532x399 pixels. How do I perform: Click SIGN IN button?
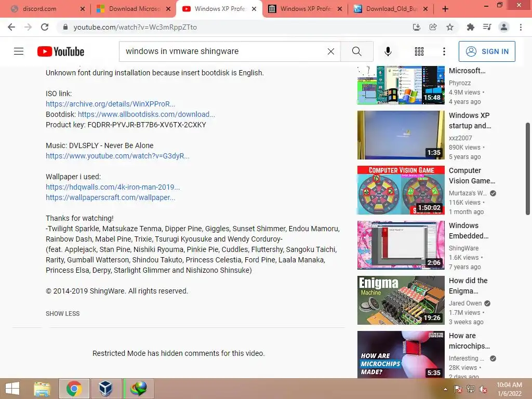coord(487,51)
